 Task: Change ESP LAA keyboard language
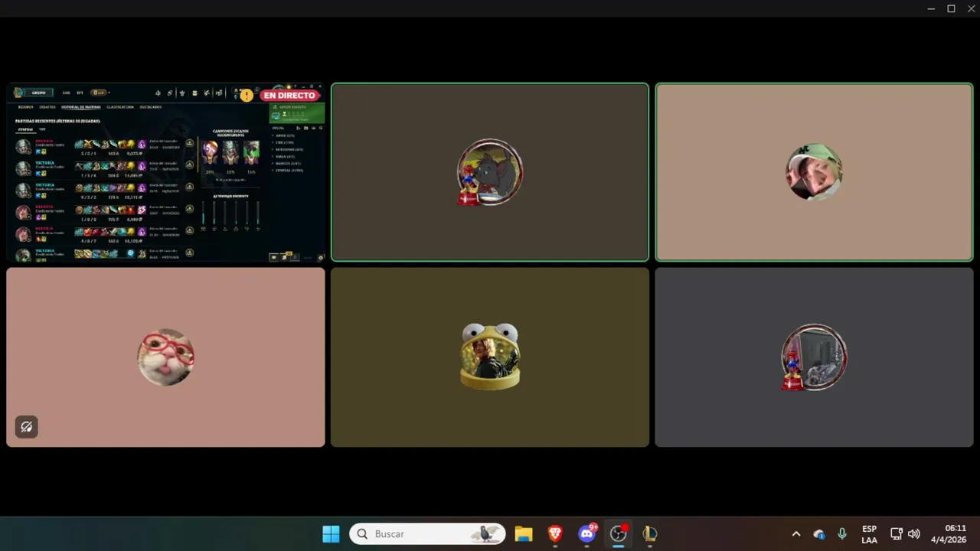(869, 534)
